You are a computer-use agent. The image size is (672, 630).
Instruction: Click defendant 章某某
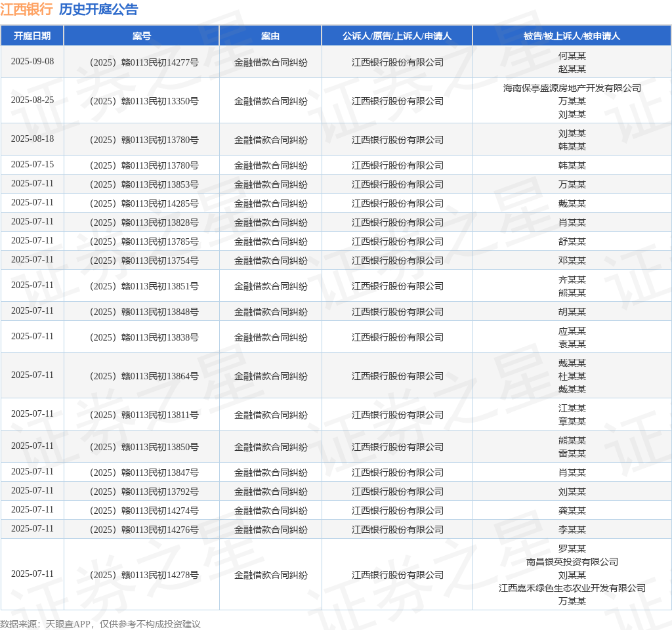click(572, 422)
